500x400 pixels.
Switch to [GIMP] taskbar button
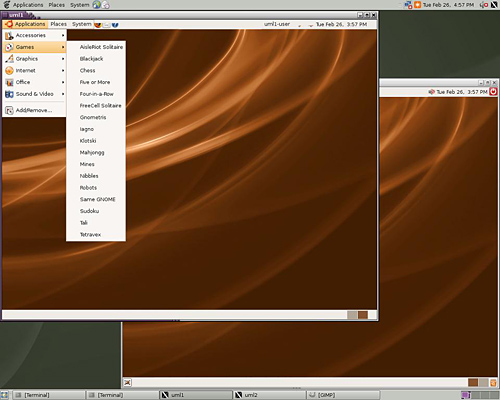pyautogui.click(x=343, y=395)
